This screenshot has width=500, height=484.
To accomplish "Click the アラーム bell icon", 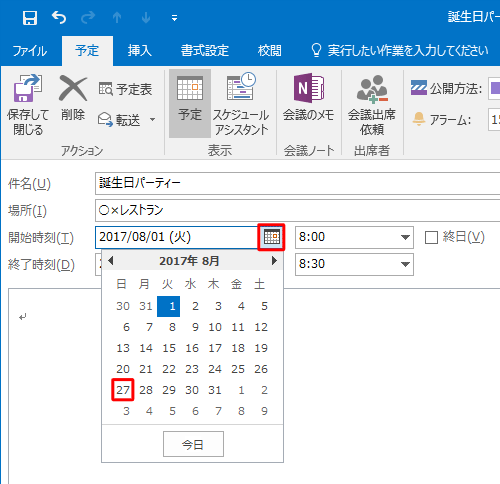I will (x=419, y=119).
